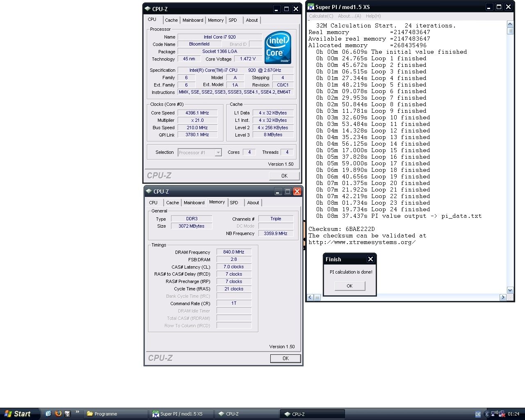Screen dimensions: 525x420
Task: Open About tab in processor CPU-Z window
Action: click(252, 20)
